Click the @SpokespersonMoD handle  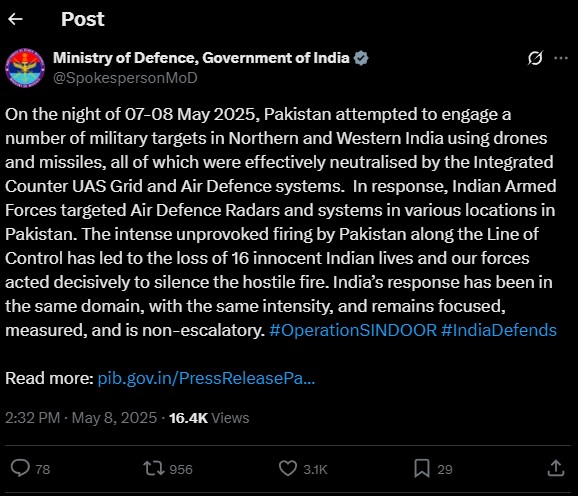125,78
